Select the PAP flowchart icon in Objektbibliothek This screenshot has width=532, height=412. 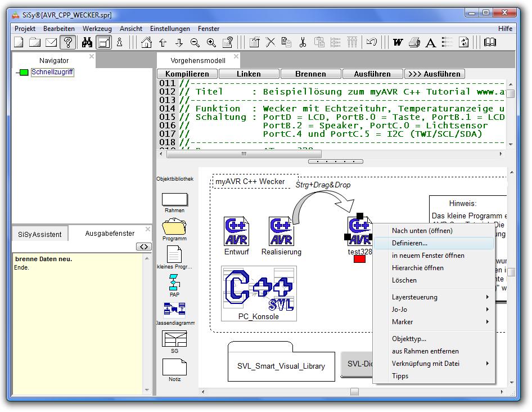click(x=174, y=282)
